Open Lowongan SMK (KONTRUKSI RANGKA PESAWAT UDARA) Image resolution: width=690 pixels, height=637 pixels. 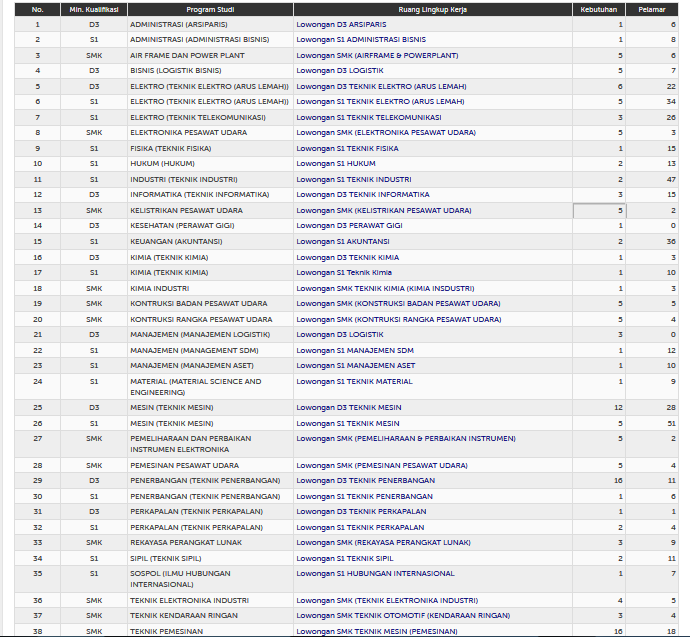click(x=399, y=319)
